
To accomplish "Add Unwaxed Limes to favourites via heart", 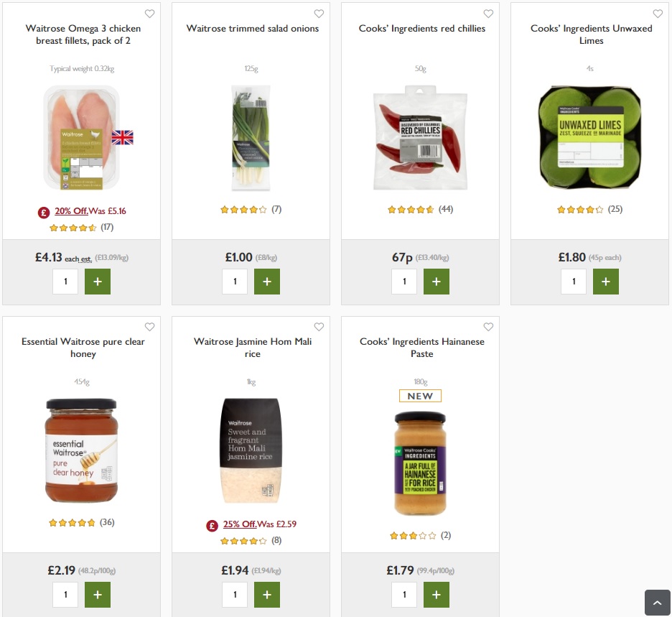I will [658, 14].
